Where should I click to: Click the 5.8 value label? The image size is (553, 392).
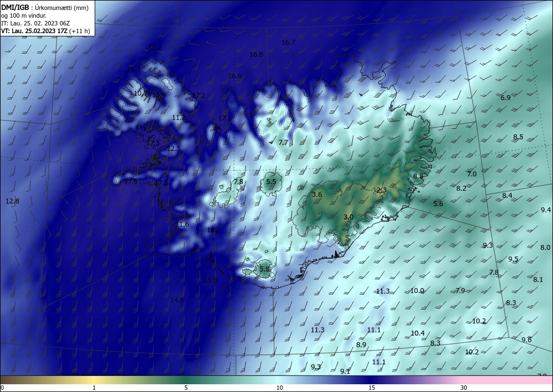pyautogui.click(x=264, y=269)
